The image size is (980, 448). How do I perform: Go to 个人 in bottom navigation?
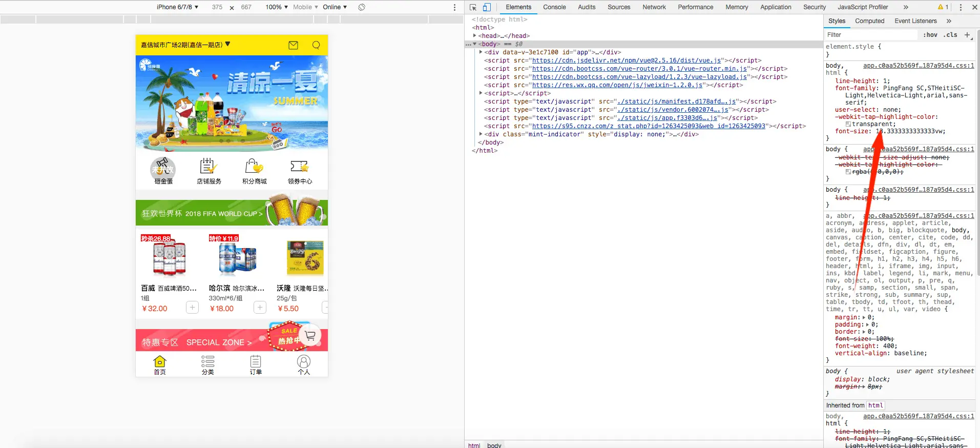pyautogui.click(x=304, y=365)
